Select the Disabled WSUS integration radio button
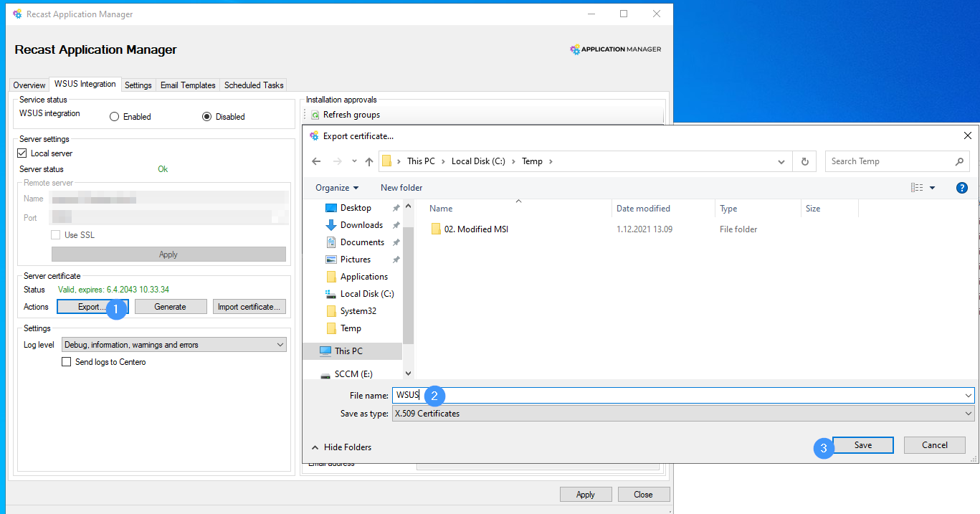This screenshot has width=980, height=514. click(206, 117)
